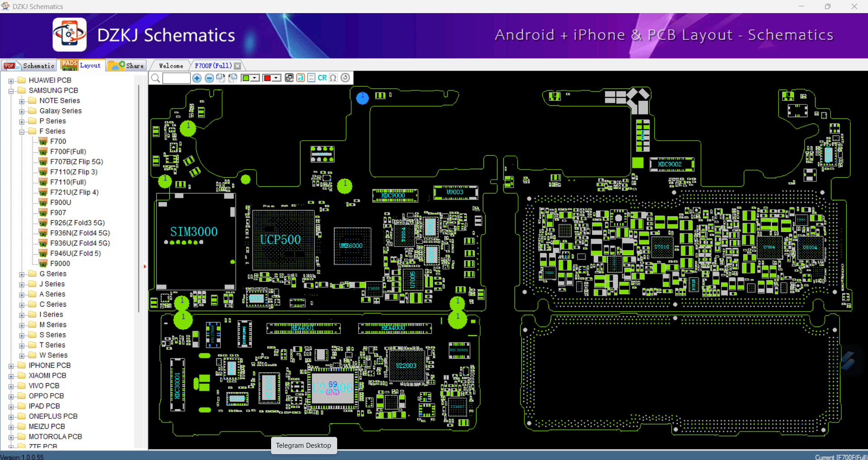Click F900U board file icon

click(43, 202)
